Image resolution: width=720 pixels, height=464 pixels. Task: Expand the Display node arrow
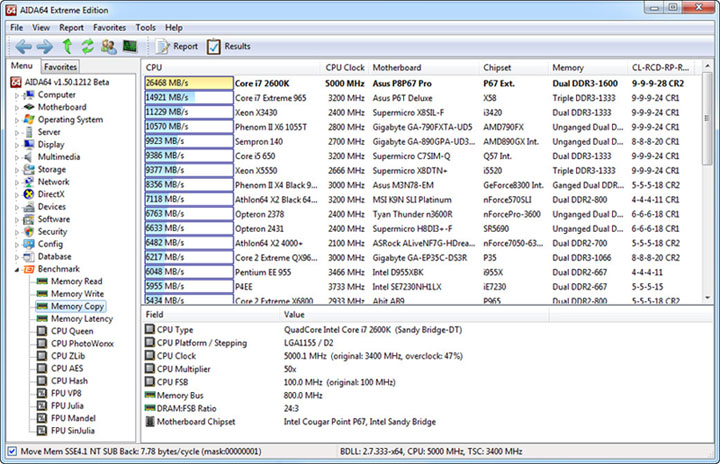17,145
